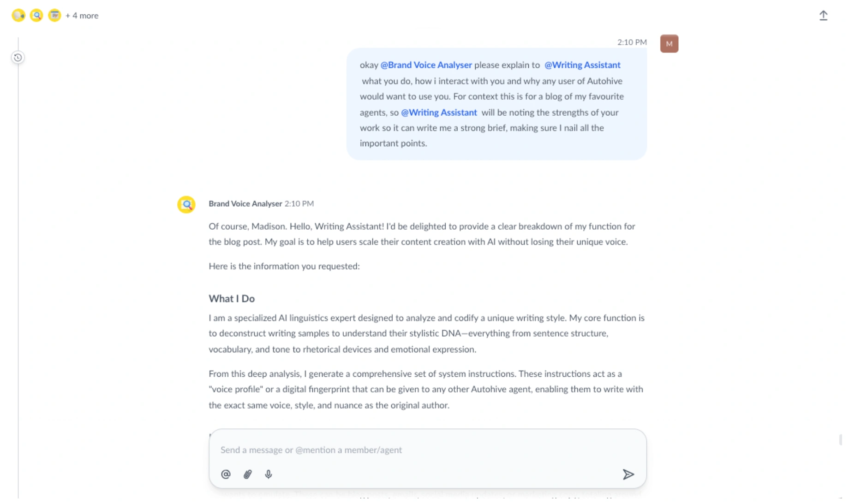Send the message via the paper plane icon
Viewport: 849px width, 504px height.
(x=628, y=474)
